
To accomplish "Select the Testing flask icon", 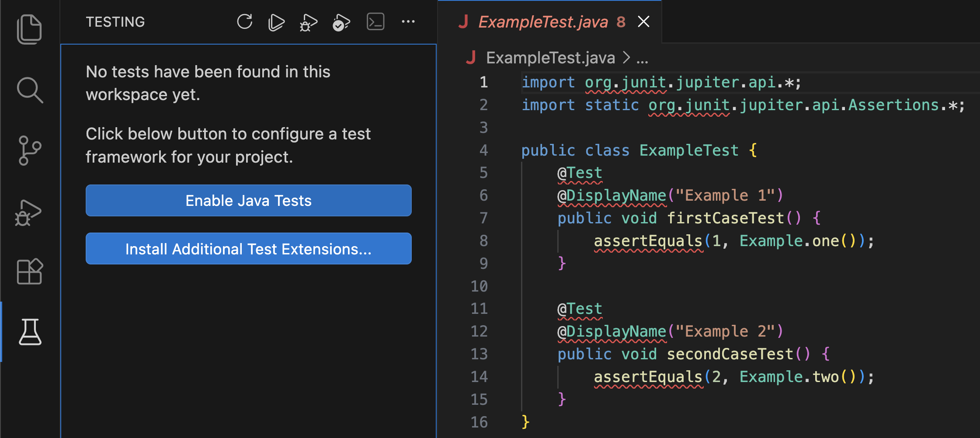I will tap(30, 332).
